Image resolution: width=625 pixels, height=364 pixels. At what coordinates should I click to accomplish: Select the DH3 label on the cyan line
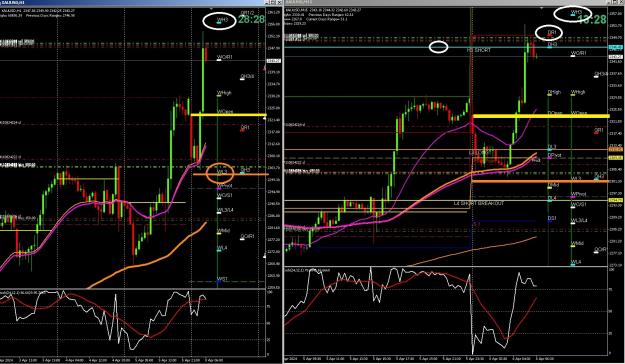pos(552,45)
